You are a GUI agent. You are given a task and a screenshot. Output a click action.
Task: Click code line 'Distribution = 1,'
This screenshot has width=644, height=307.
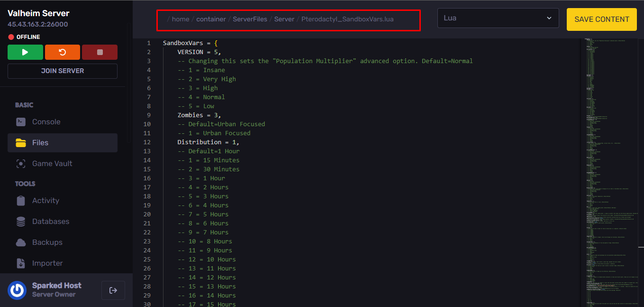pos(209,142)
